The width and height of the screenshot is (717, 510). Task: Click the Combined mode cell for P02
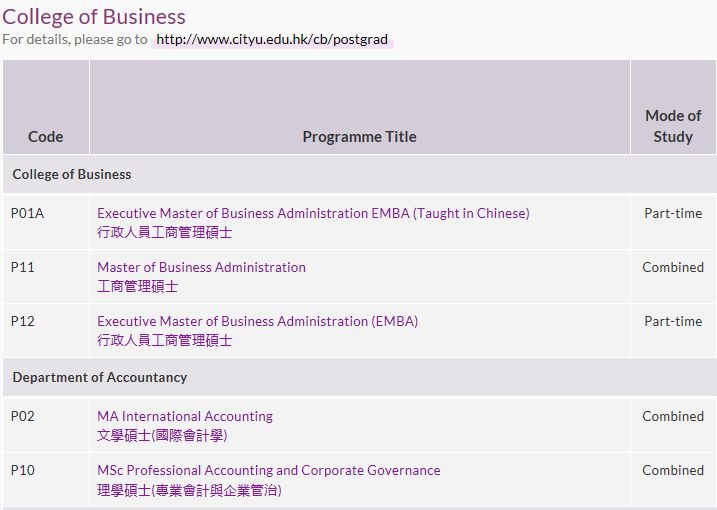tap(673, 416)
